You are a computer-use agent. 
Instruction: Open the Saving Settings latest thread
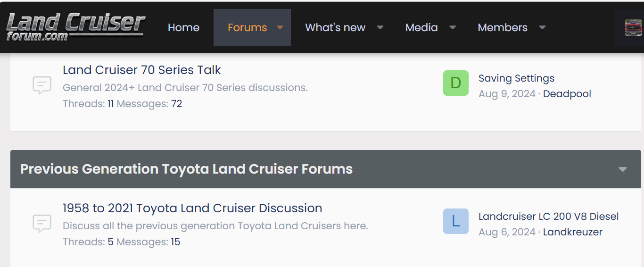[x=516, y=78]
